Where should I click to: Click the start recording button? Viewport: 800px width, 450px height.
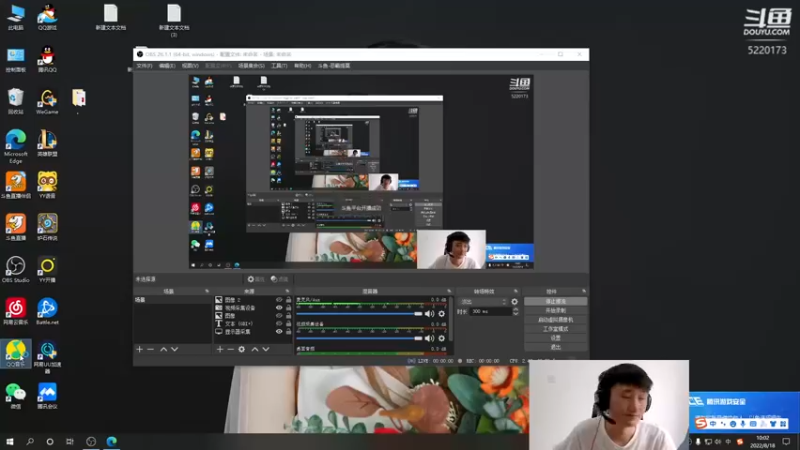[x=556, y=311]
